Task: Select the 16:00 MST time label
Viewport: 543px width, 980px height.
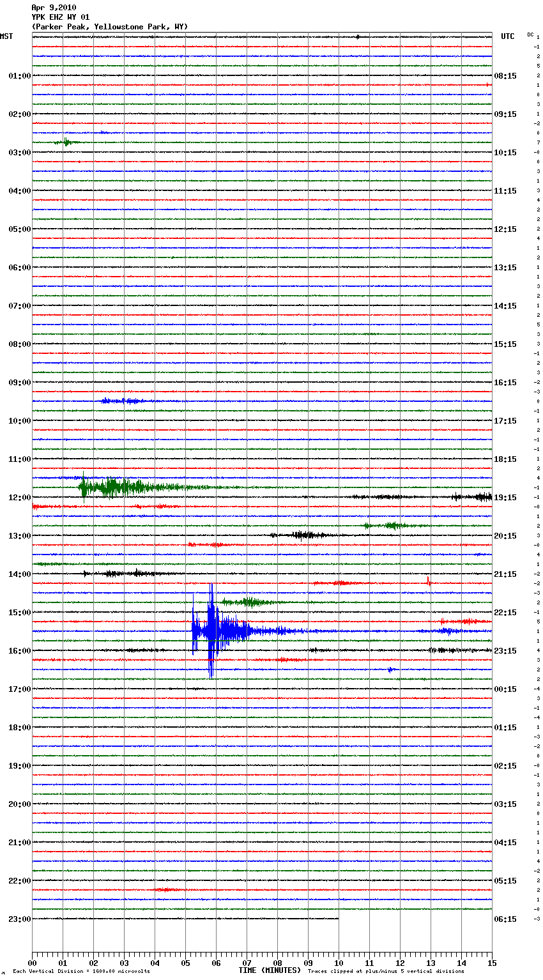Action: pos(20,651)
